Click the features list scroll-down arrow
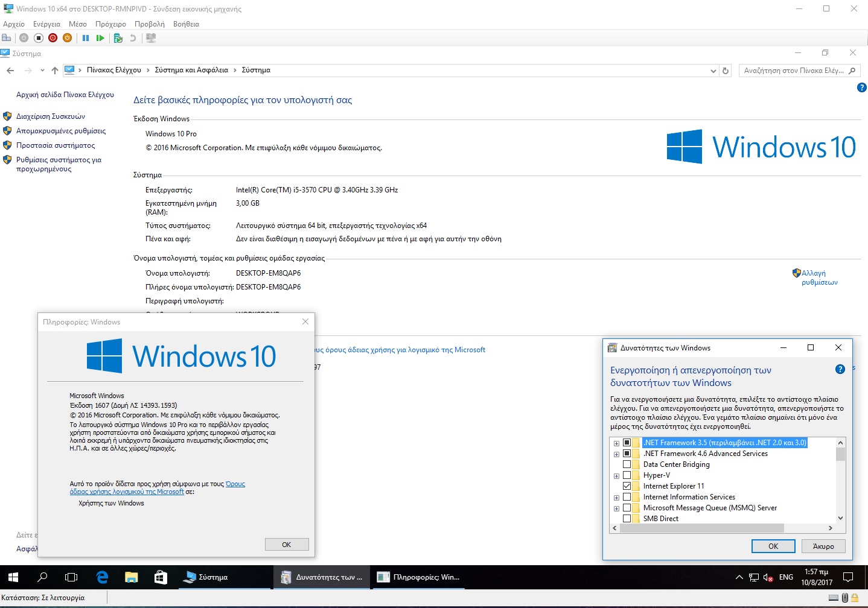The height and width of the screenshot is (608, 868). click(840, 518)
